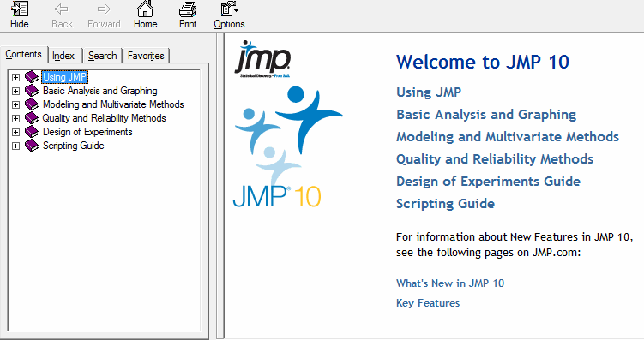Expand Modeling and Multivariate Methods node
Image resolution: width=644 pixels, height=340 pixels.
coord(15,104)
